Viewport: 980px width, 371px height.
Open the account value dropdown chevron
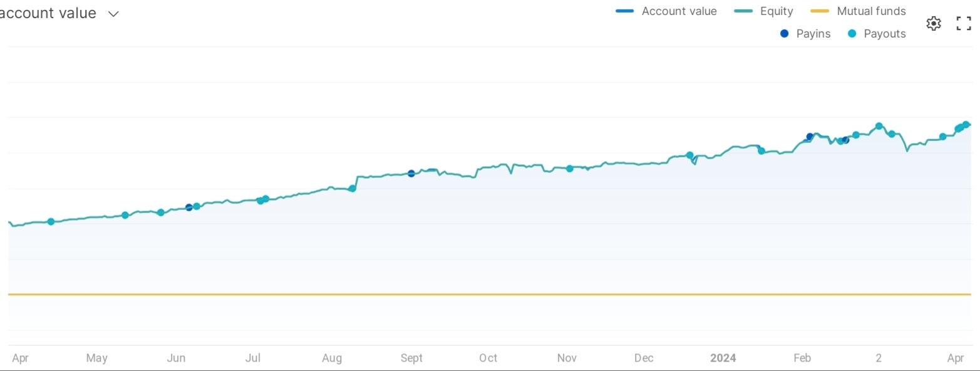pos(113,14)
